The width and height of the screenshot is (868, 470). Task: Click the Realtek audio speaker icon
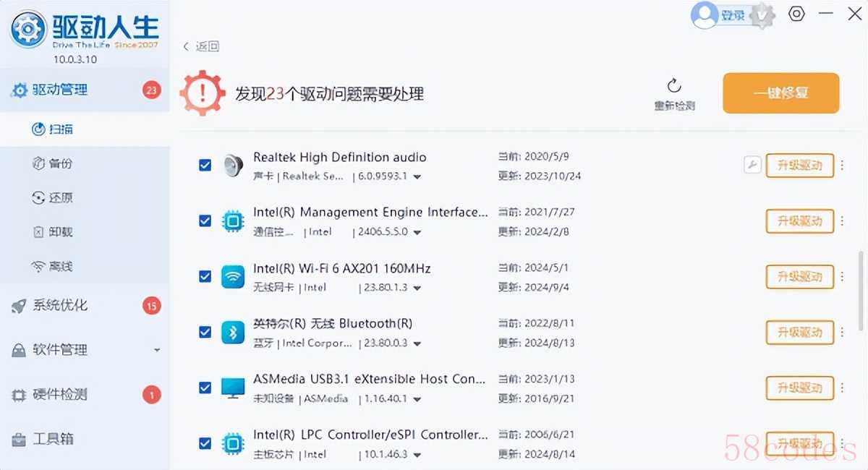(x=233, y=166)
